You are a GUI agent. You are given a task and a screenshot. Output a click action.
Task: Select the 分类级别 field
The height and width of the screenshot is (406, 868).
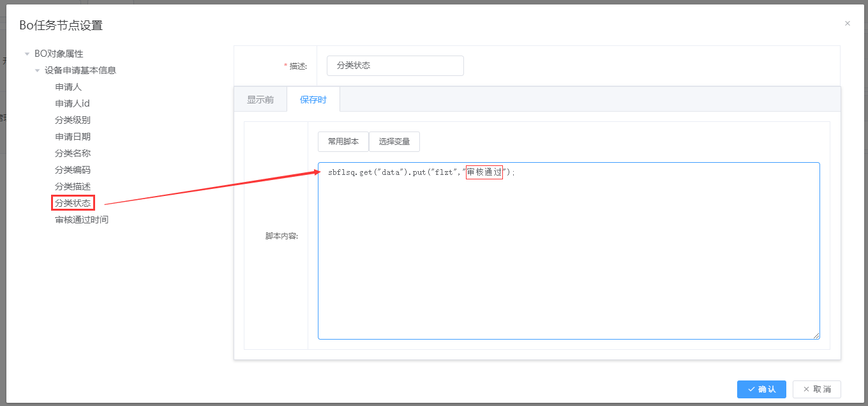pyautogui.click(x=73, y=120)
